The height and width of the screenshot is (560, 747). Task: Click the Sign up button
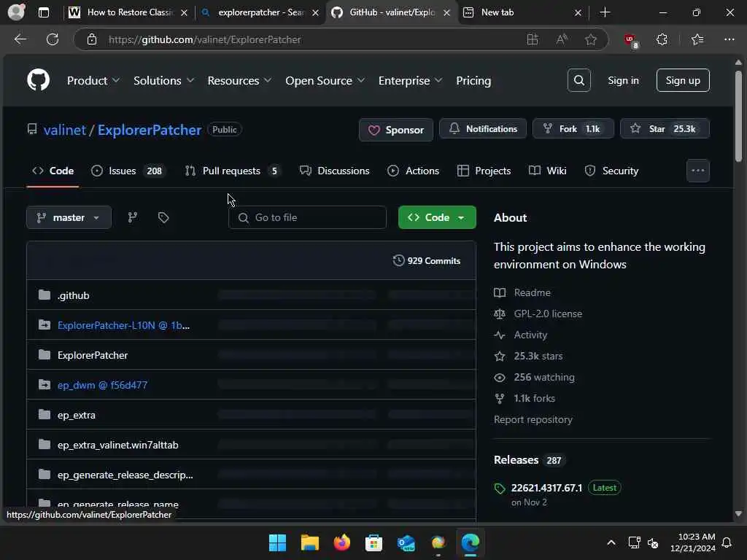[x=683, y=80]
